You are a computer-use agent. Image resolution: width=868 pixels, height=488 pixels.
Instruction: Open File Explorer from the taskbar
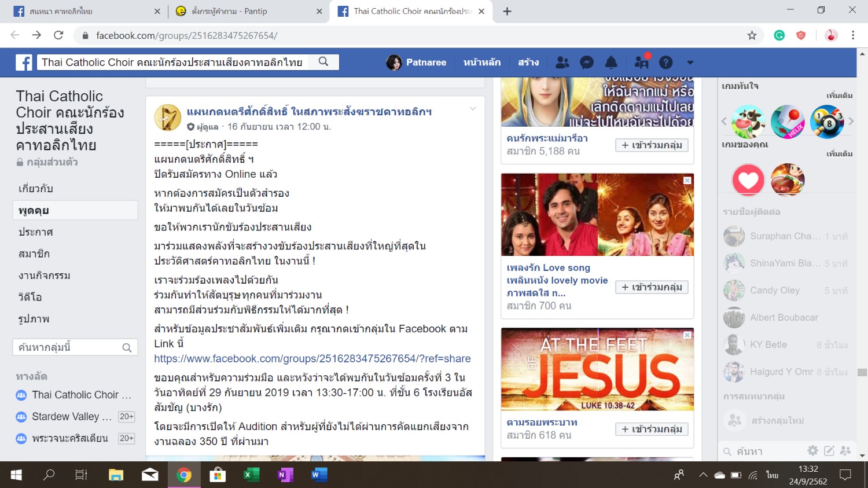pyautogui.click(x=116, y=475)
